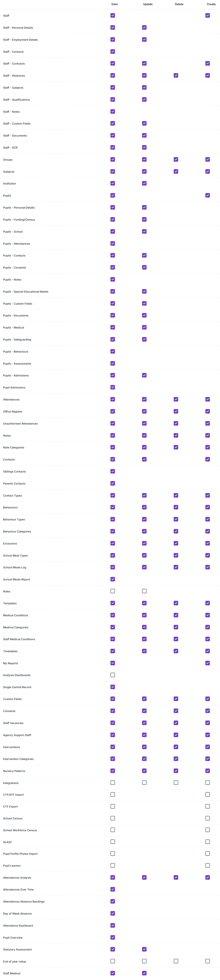
Task: Check View box for Analysis Dashboards
Action: pyautogui.click(x=113, y=675)
